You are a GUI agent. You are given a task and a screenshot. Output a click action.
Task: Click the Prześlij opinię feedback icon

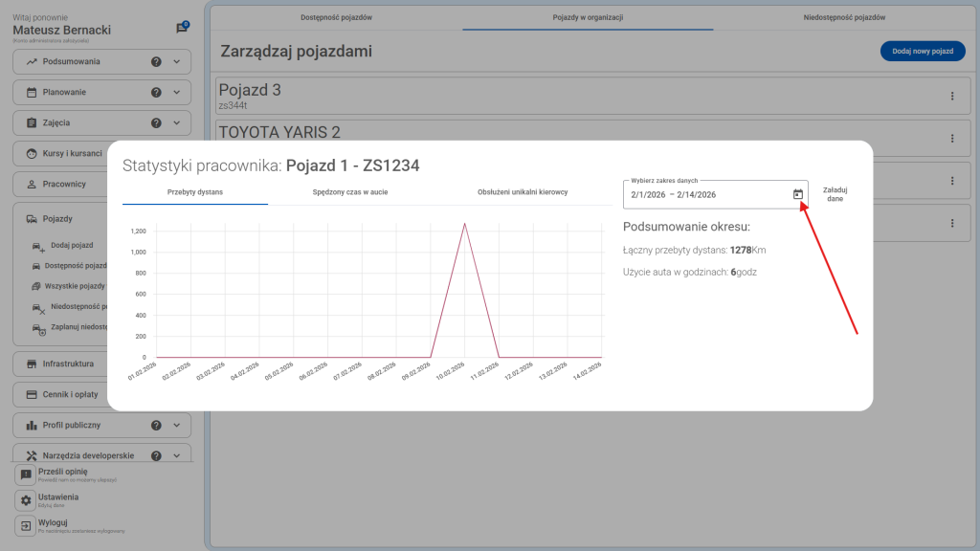click(26, 474)
